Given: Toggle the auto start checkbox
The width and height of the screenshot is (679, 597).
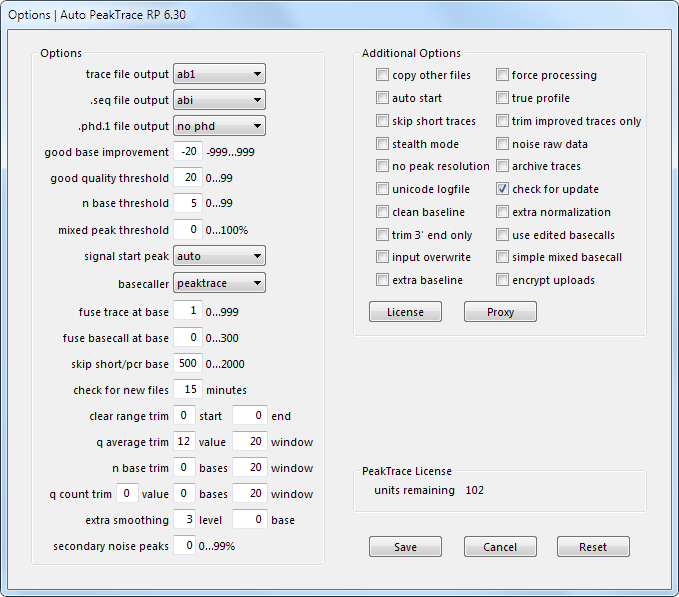Looking at the screenshot, I should click(x=382, y=97).
